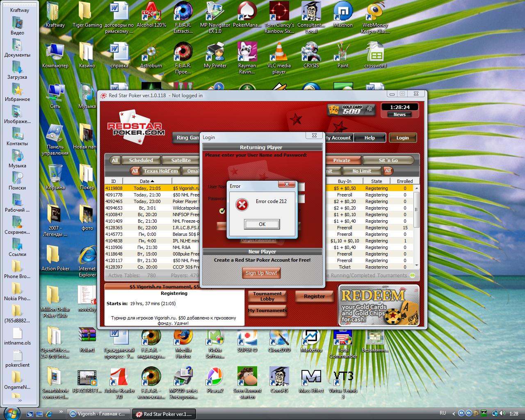Screen dimensions: 525x420
Task: Select tournament row ID 4119808
Action: [259, 188]
